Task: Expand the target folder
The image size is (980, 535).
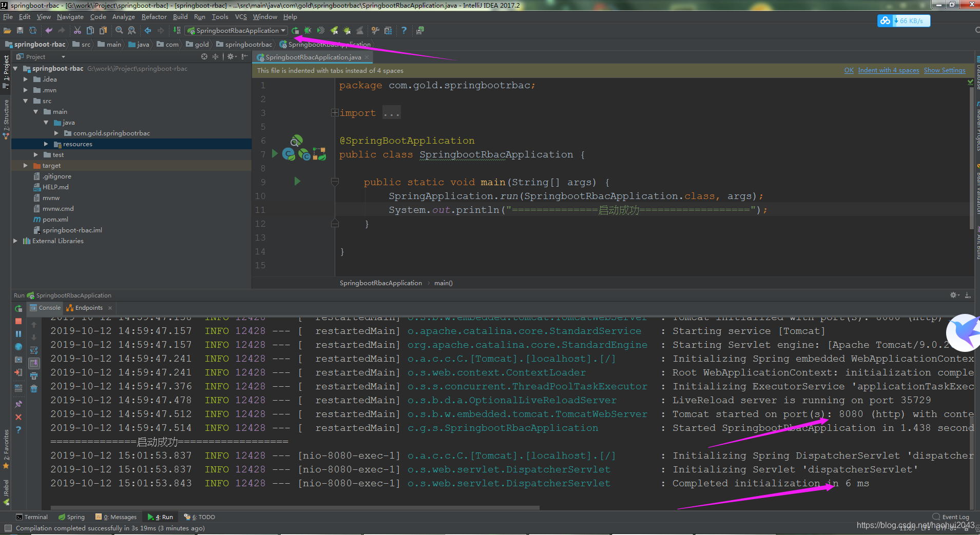Action: coord(26,166)
